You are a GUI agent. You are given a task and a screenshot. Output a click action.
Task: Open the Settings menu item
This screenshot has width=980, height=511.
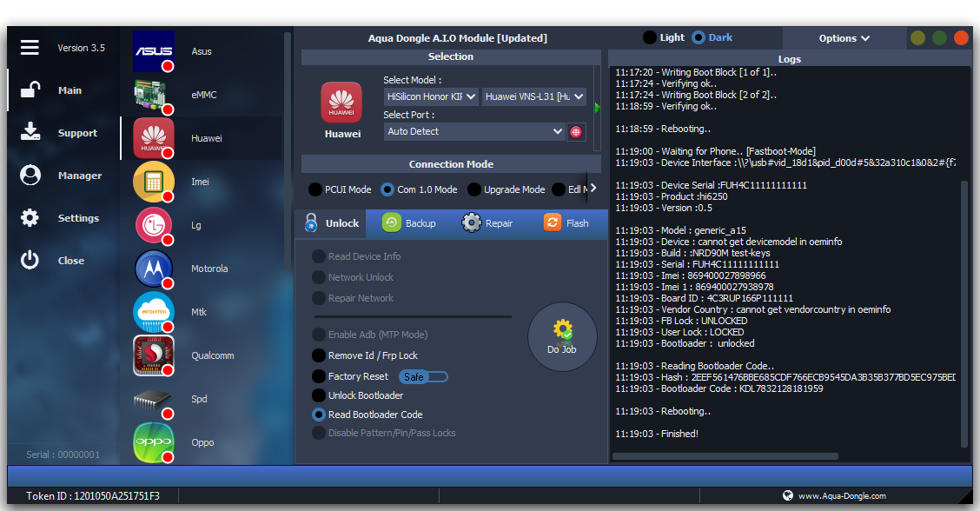(x=78, y=218)
